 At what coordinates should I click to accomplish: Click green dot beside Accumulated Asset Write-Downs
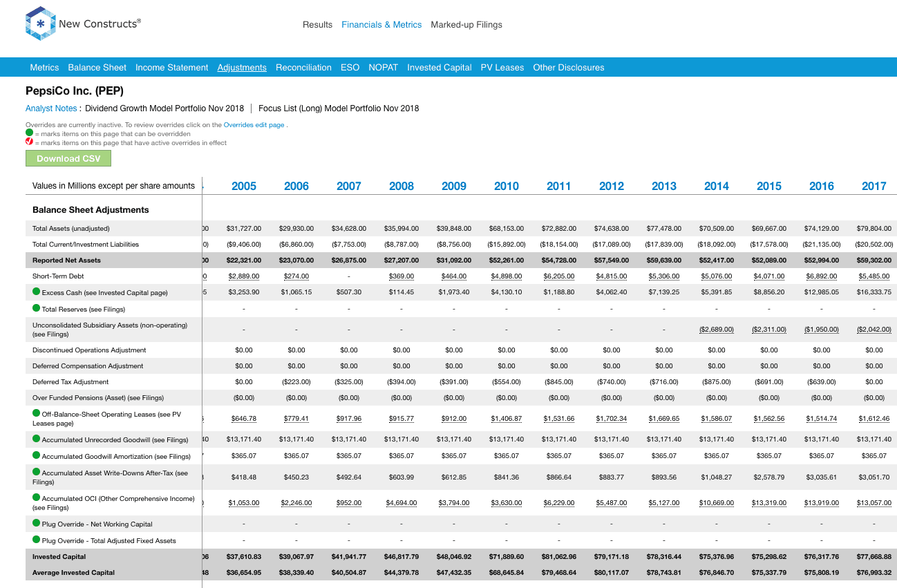[x=37, y=473]
